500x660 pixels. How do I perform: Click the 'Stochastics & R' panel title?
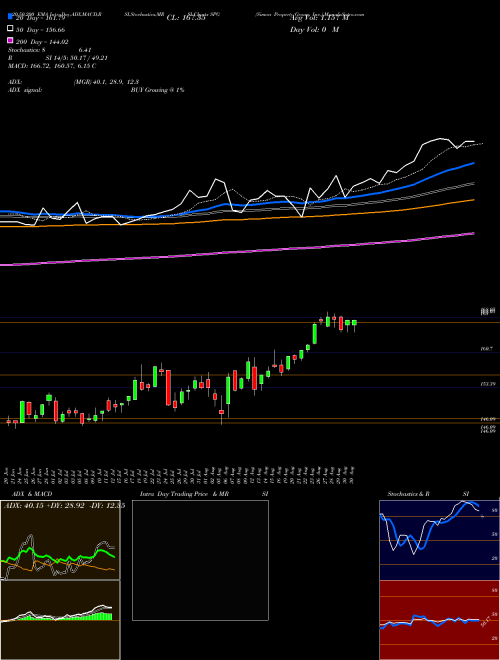point(408,494)
